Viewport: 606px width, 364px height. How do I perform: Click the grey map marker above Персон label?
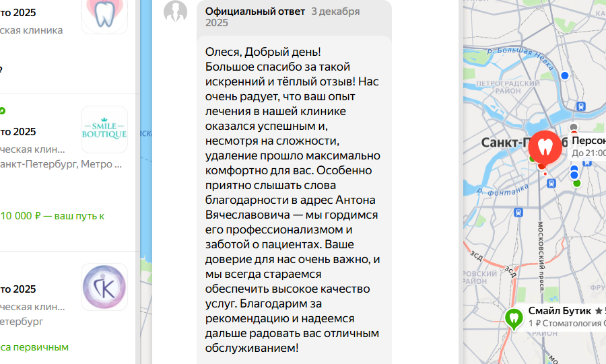574,127
